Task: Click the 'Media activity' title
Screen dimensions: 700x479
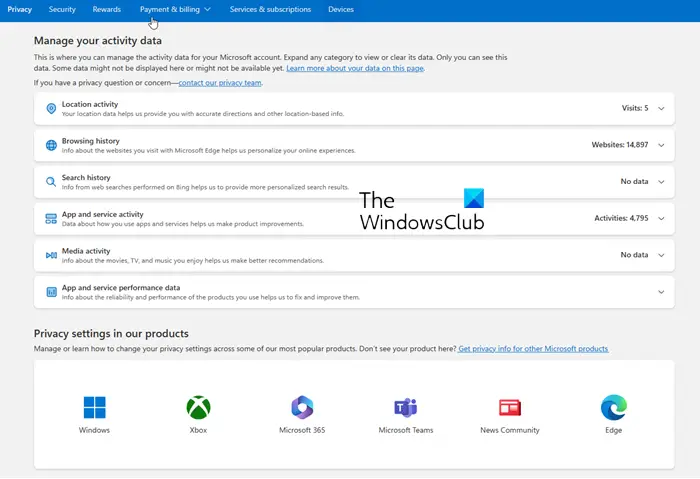Action: [x=86, y=251]
